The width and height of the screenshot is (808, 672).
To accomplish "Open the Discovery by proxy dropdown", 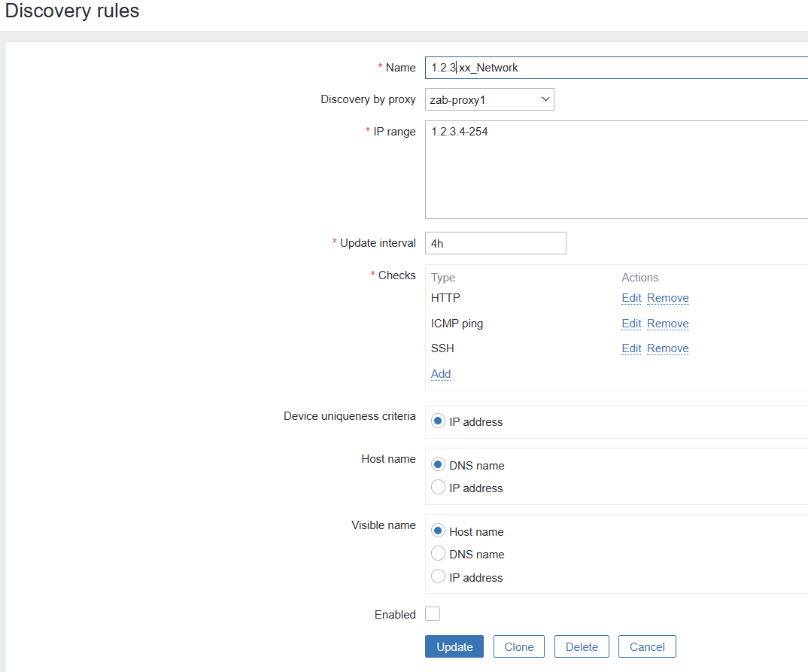I will 489,99.
